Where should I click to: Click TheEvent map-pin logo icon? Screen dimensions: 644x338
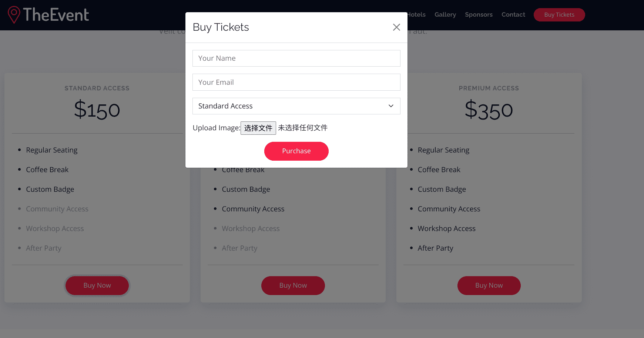click(14, 15)
